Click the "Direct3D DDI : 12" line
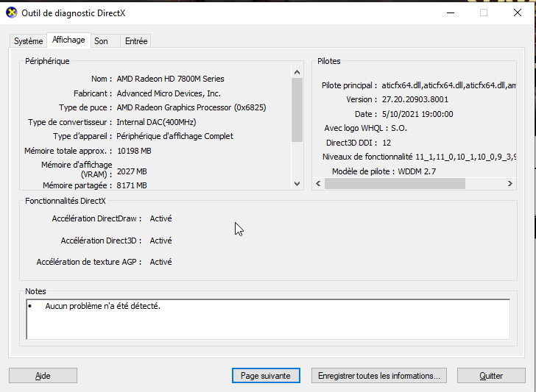This screenshot has height=392, width=536. click(359, 143)
